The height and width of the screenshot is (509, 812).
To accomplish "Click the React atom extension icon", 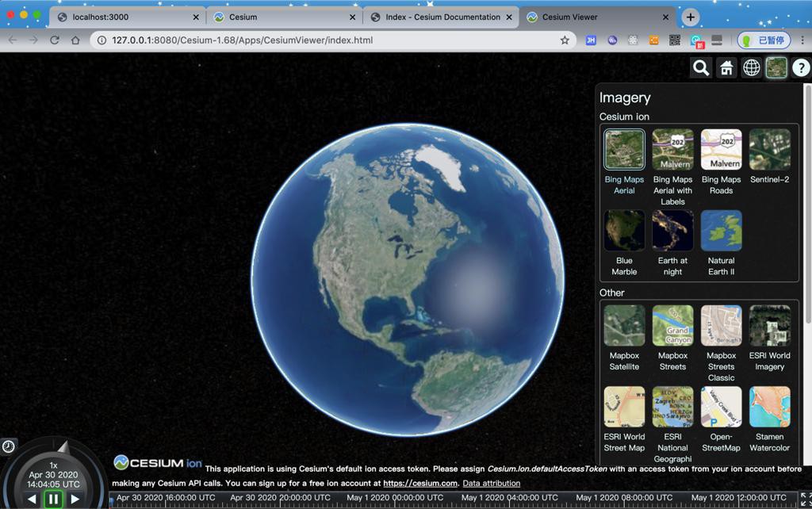I will pos(632,40).
